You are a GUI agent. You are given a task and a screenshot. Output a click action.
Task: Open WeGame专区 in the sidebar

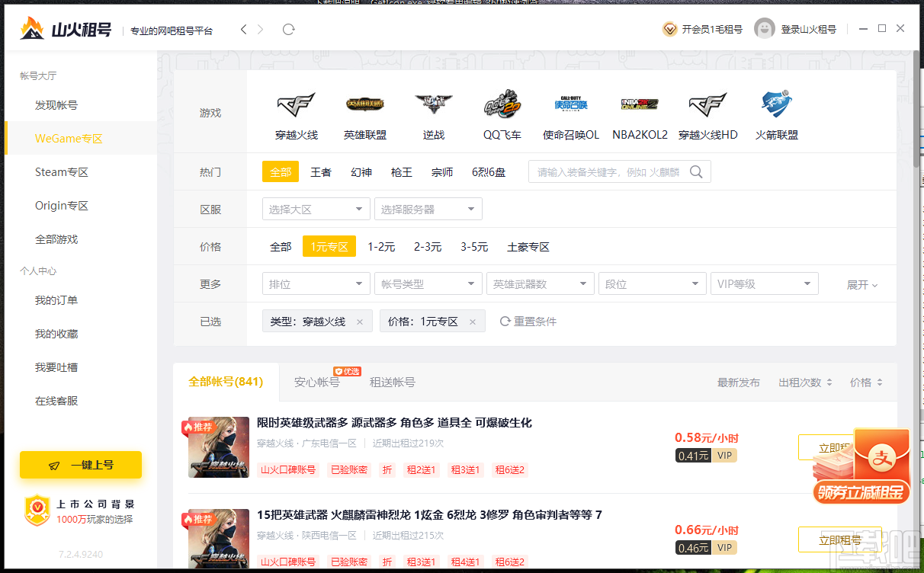point(81,139)
